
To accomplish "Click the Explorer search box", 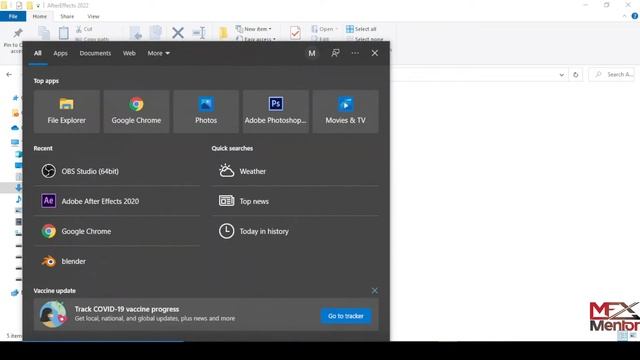I will click(x=611, y=74).
